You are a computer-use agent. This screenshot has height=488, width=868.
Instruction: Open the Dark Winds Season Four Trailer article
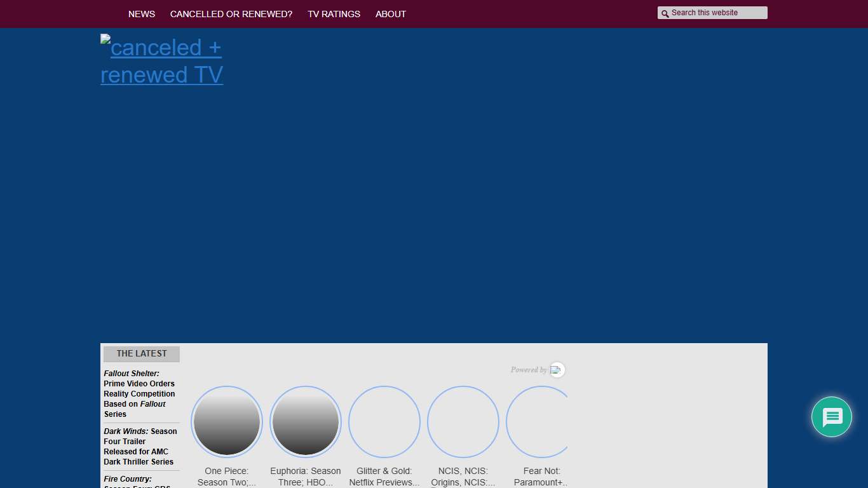pos(139,446)
